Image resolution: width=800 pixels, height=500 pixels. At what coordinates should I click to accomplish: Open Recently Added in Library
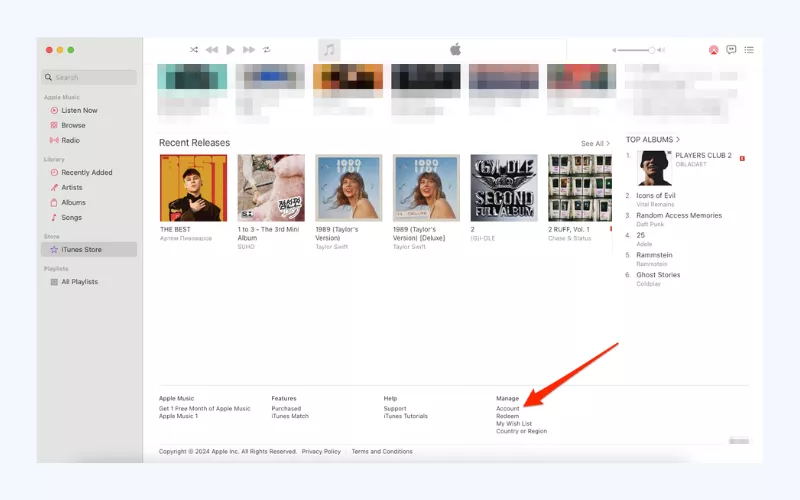pyautogui.click(x=89, y=172)
